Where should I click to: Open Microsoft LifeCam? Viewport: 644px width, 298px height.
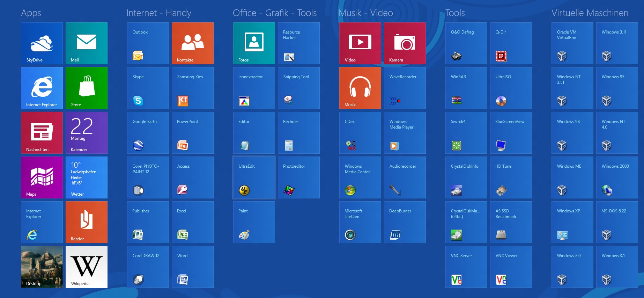click(360, 222)
